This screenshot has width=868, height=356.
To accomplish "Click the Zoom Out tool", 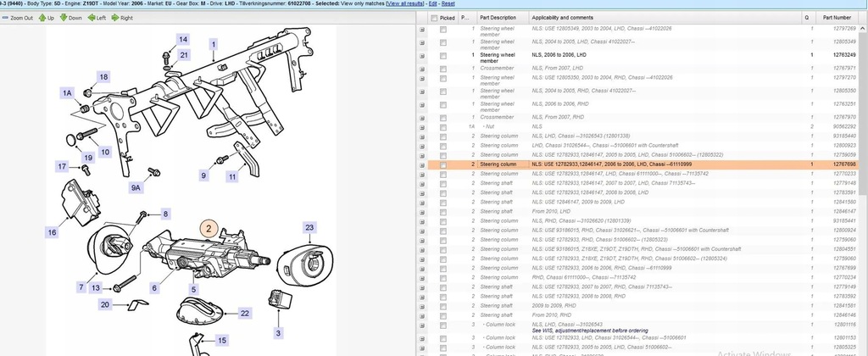I will tap(18, 18).
